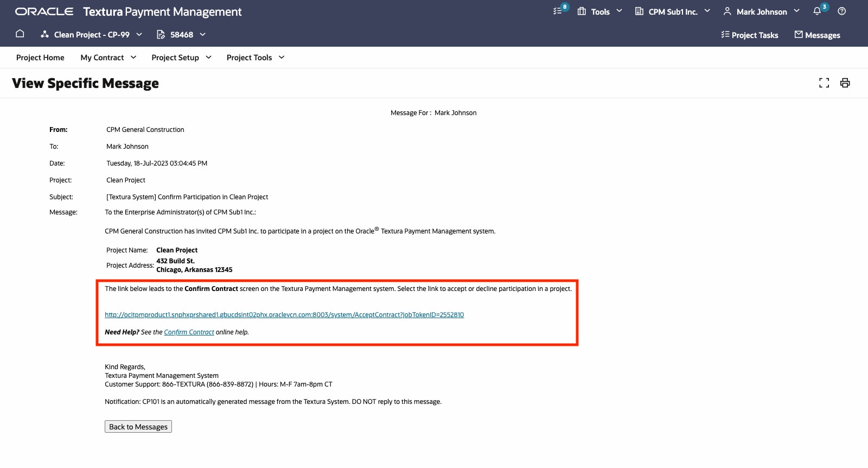This screenshot has width=868, height=468.
Task: Click the Clean Project - CP-99 name
Action: pyautogui.click(x=92, y=35)
